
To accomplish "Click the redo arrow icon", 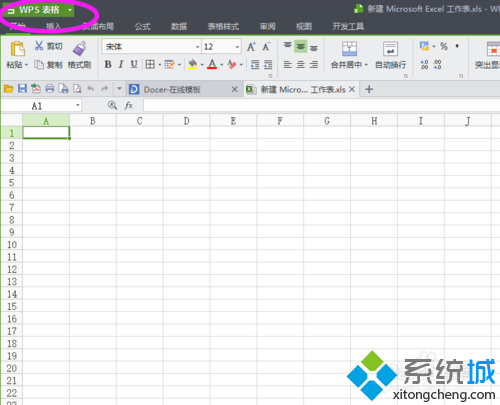I will [105, 89].
